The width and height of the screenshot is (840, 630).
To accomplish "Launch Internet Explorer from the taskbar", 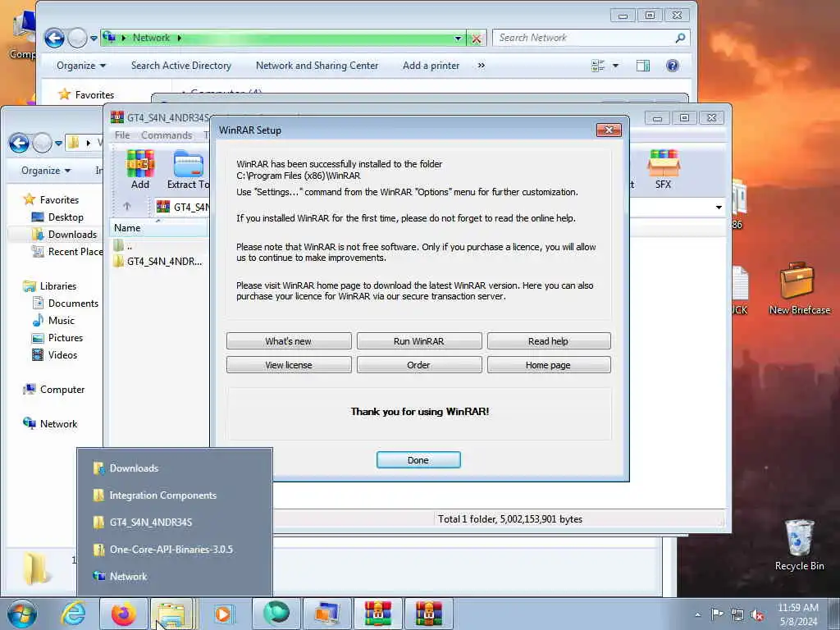I will click(x=73, y=614).
